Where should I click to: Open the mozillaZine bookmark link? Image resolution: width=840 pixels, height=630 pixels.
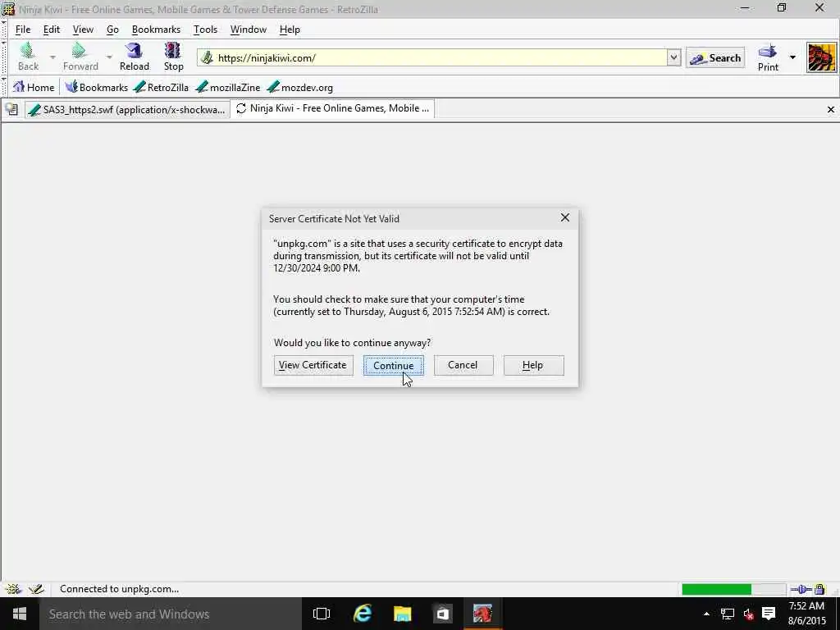[228, 87]
